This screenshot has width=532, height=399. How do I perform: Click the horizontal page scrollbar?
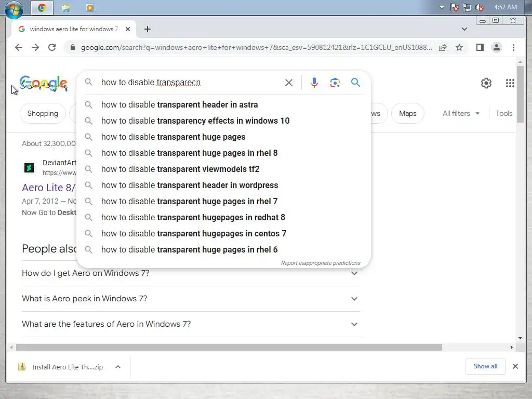tap(229, 348)
